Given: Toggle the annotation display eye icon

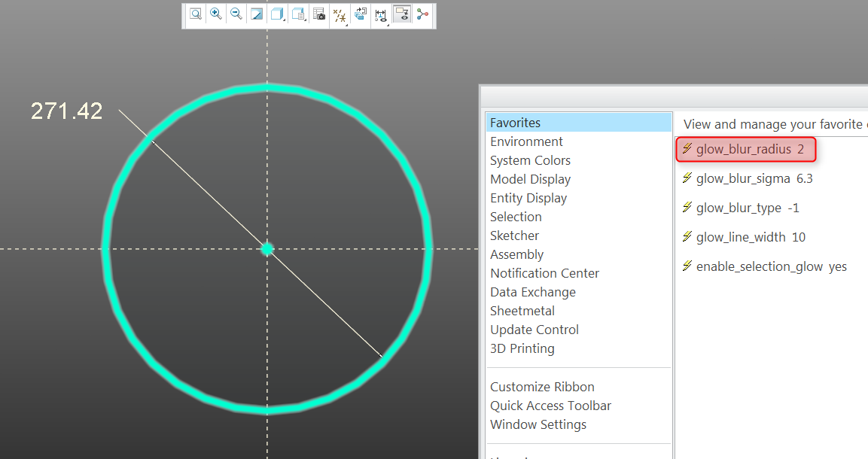Looking at the screenshot, I should [x=402, y=14].
